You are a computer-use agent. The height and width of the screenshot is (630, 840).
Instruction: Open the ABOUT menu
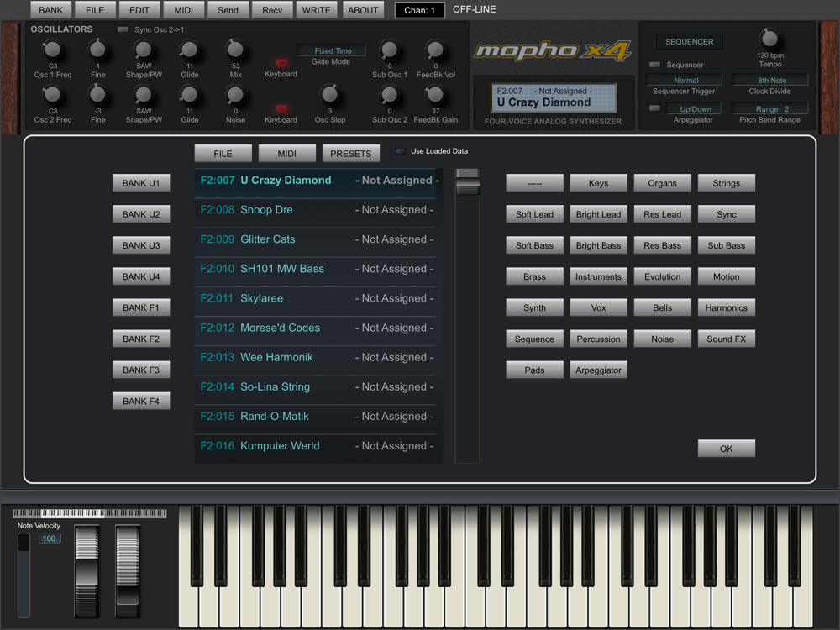tap(363, 10)
